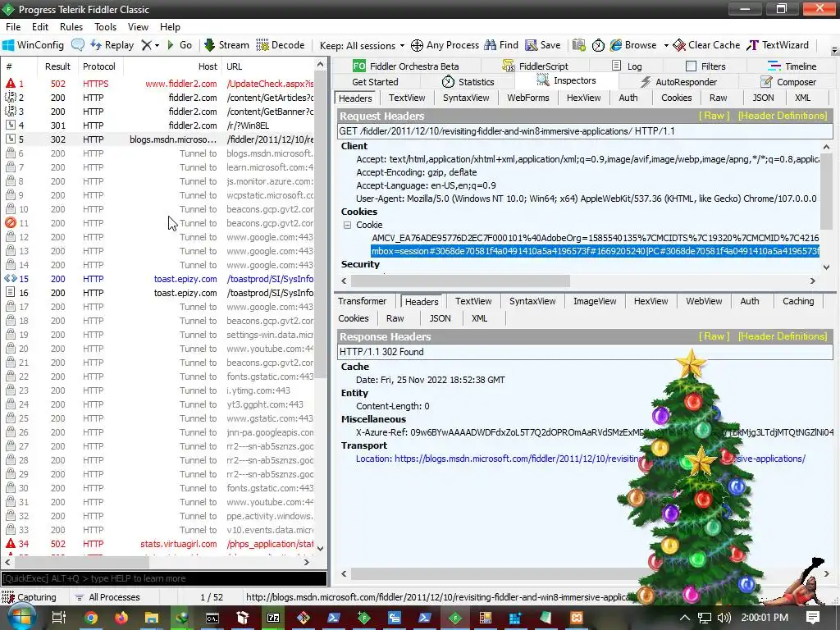Select session 11 blocked icon row
The height and width of the screenshot is (630, 840).
pyautogui.click(x=160, y=223)
